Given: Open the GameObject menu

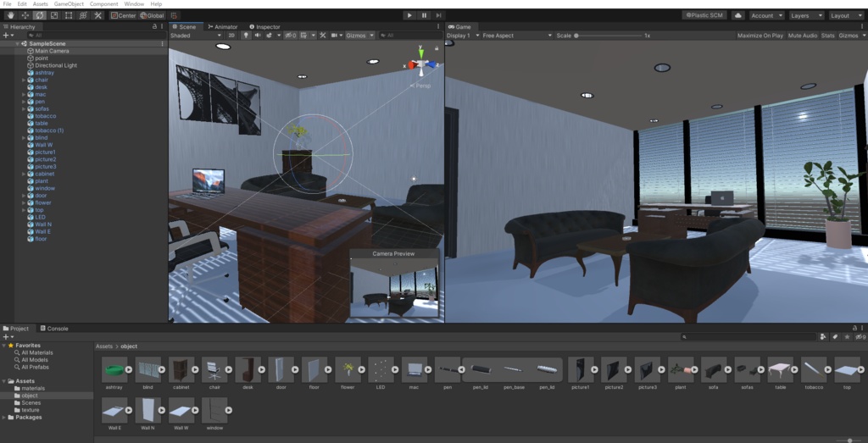Looking at the screenshot, I should click(x=69, y=4).
